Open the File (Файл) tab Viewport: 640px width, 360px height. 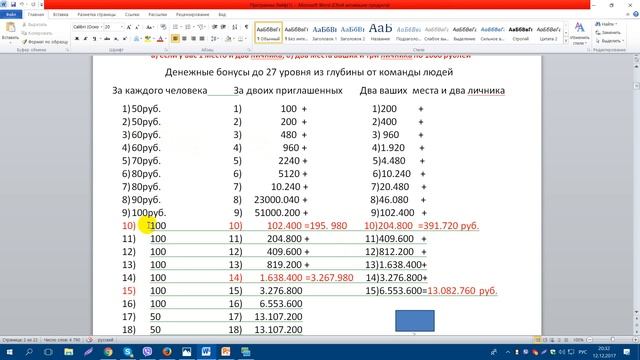coord(11,14)
